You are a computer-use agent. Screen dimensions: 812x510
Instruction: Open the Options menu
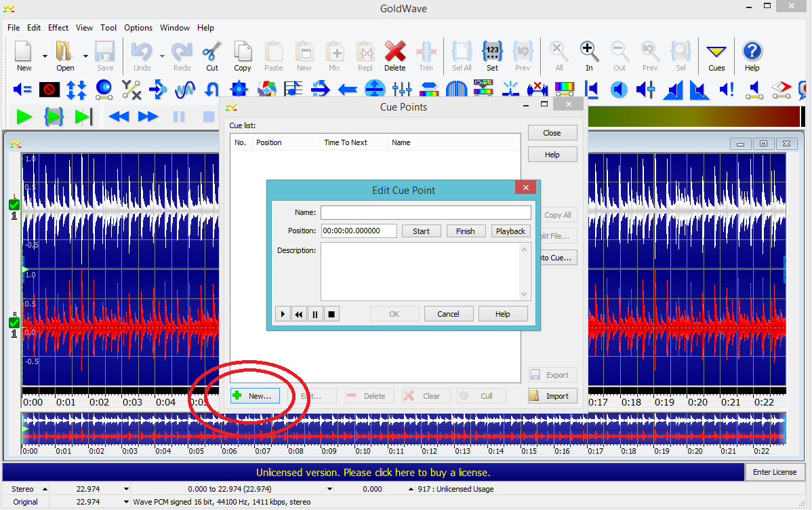pos(138,28)
